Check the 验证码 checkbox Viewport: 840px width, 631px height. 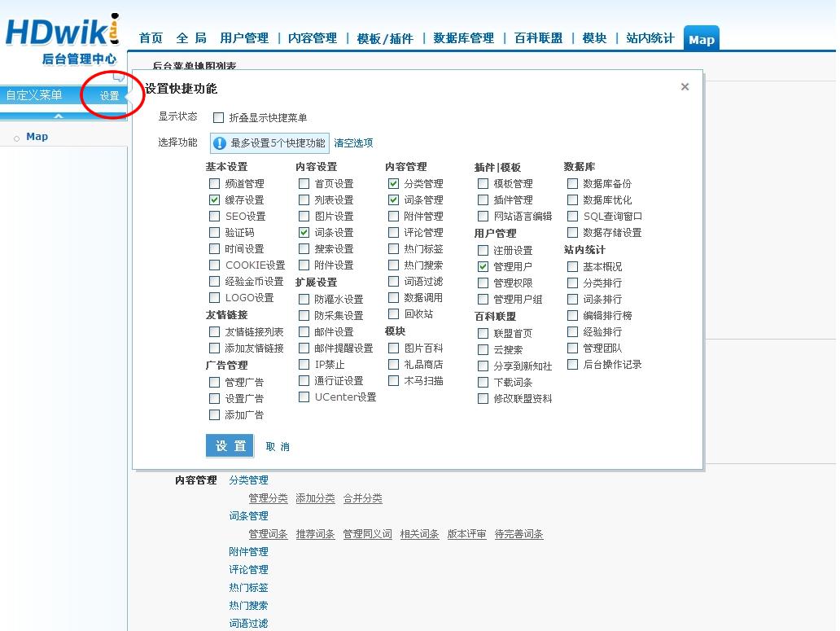click(x=214, y=233)
